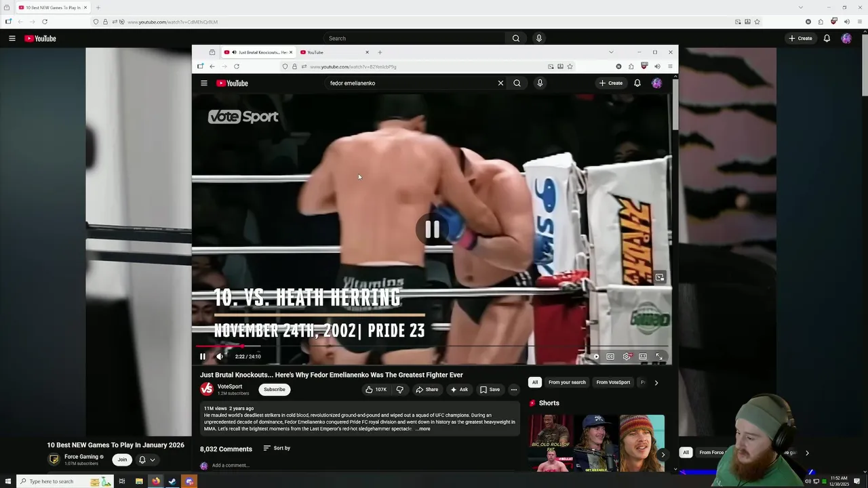Click the front window's vertical page scrollbar

(x=675, y=105)
